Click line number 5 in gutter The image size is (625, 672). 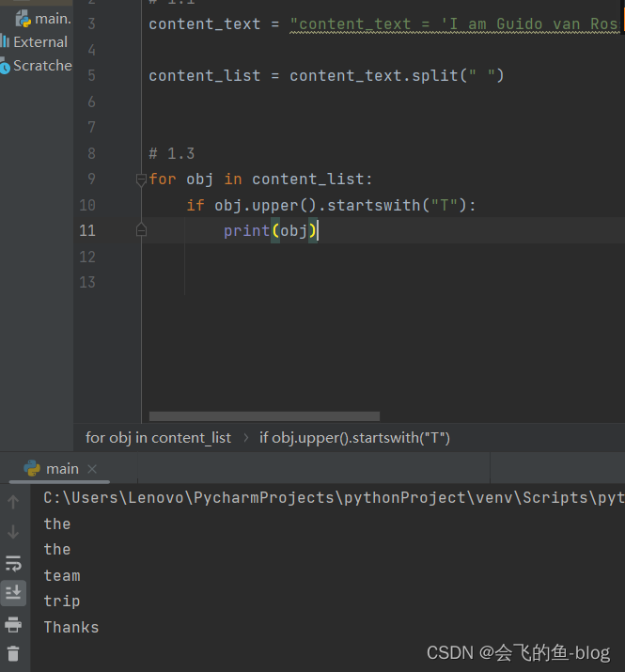point(91,75)
